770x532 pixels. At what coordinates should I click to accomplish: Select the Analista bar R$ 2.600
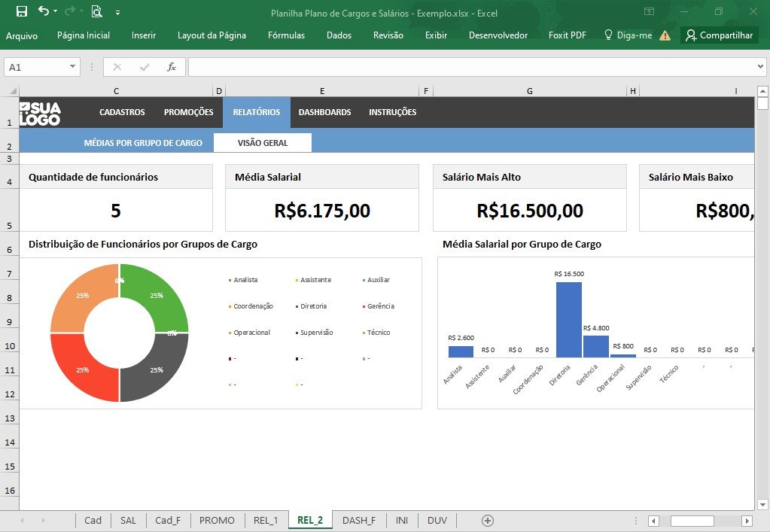pos(461,351)
